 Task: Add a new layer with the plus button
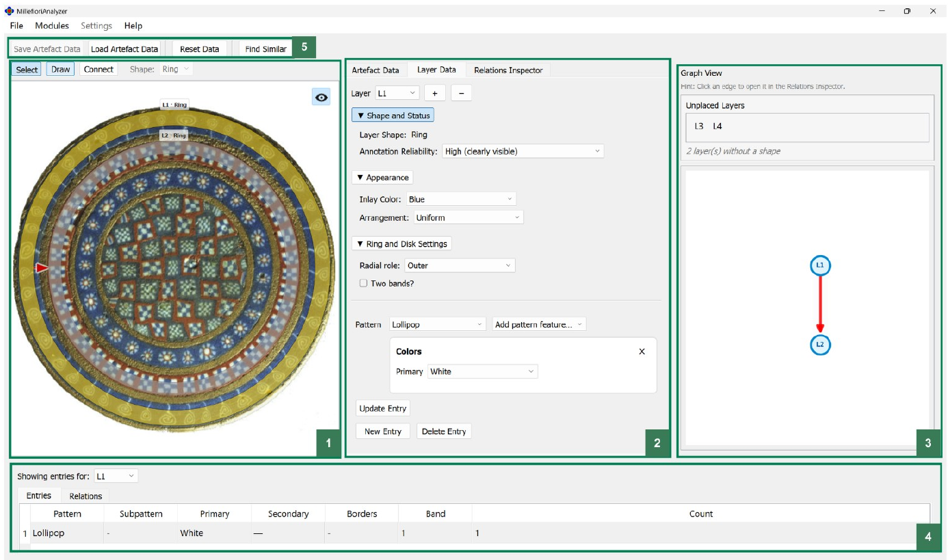tap(434, 94)
